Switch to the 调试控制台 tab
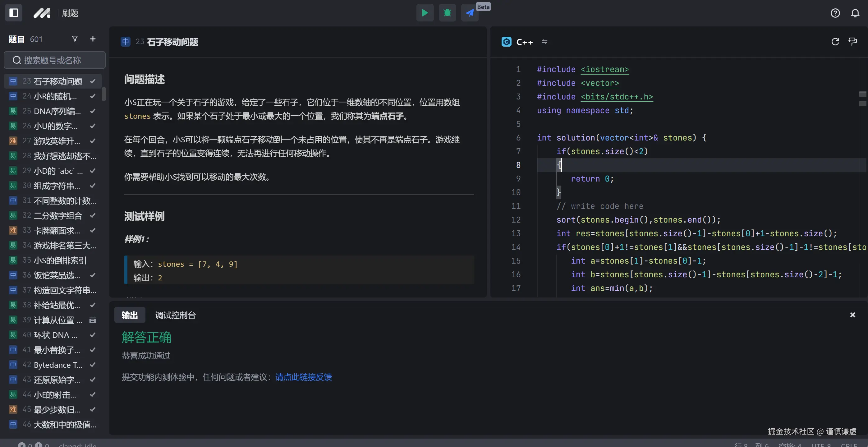 click(175, 315)
